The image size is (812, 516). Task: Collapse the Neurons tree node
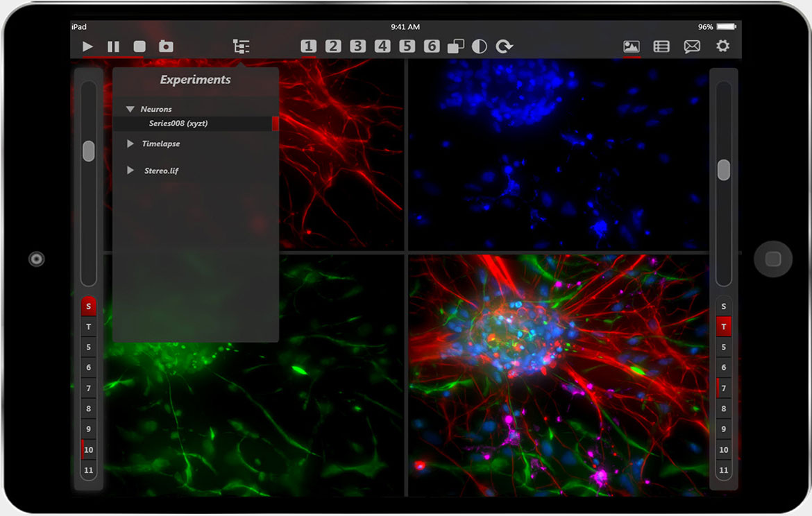coord(130,109)
